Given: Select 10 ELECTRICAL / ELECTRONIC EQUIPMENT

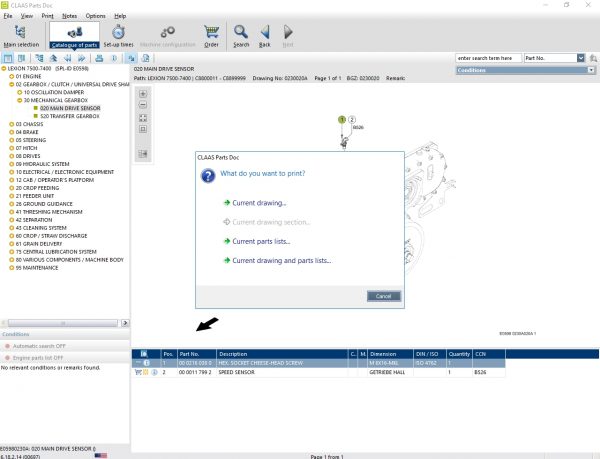Looking at the screenshot, I should tap(65, 172).
